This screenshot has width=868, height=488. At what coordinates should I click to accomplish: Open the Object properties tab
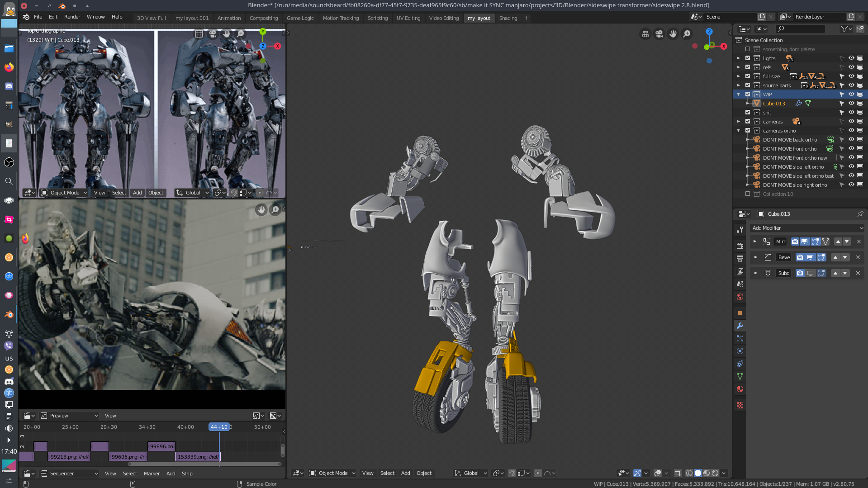click(740, 313)
